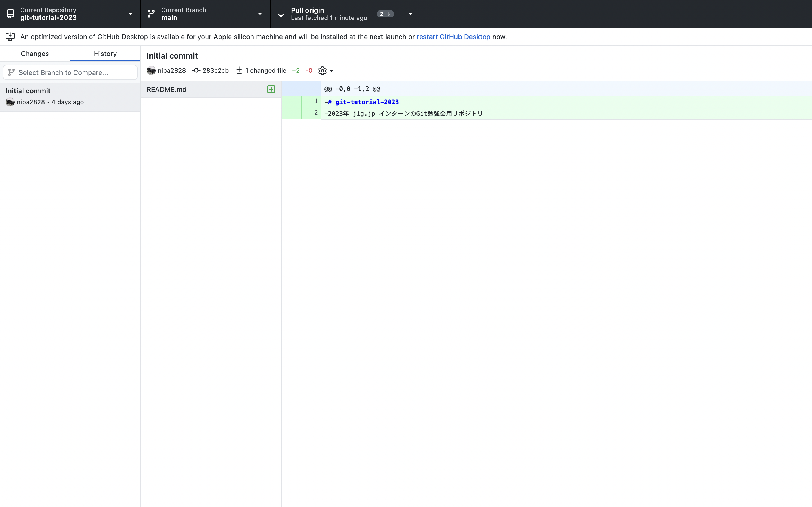This screenshot has height=507, width=812.
Task: Click the repository icon in the toolbar
Action: pyautogui.click(x=10, y=14)
